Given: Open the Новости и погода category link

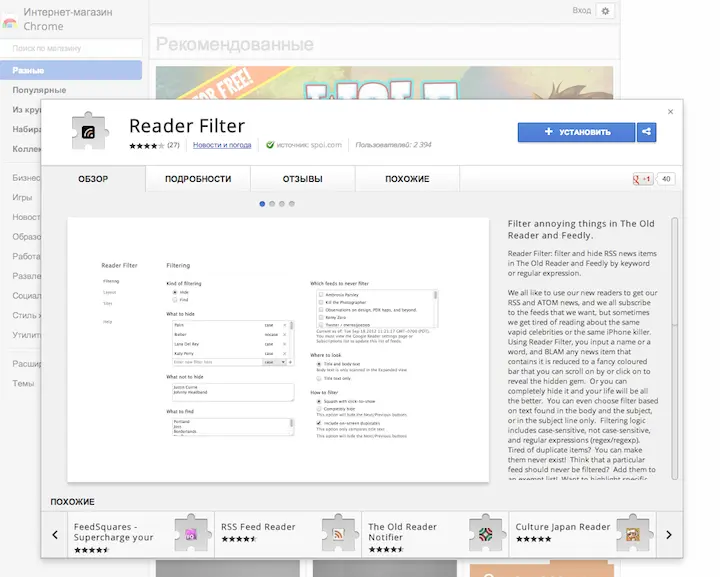Looking at the screenshot, I should (x=222, y=145).
